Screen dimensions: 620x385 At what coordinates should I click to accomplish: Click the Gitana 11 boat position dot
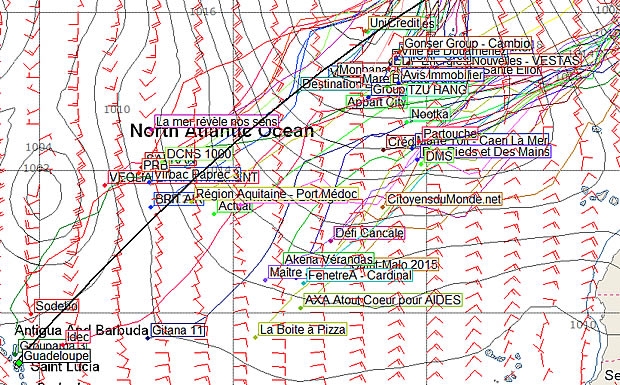(x=148, y=338)
